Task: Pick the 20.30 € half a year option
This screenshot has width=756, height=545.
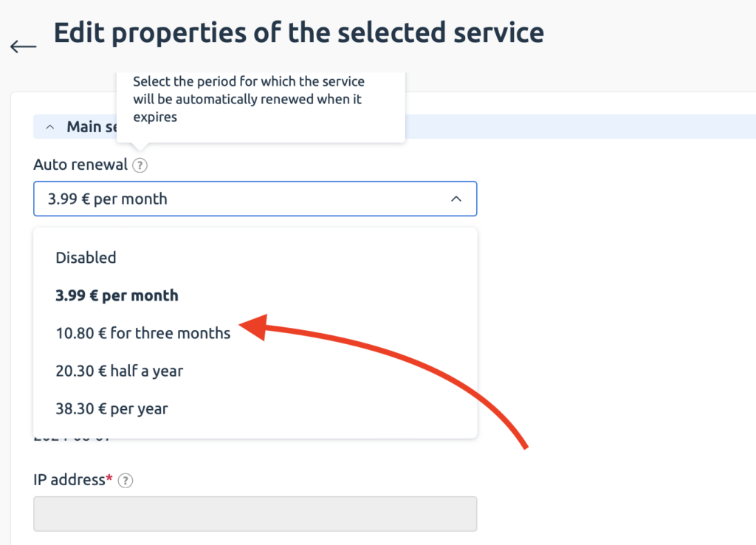Action: (119, 371)
